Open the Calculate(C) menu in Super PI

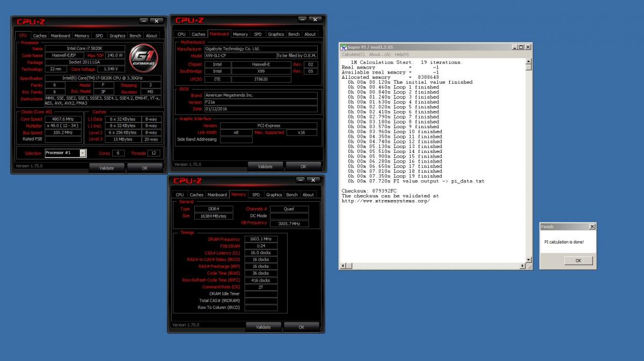(x=353, y=54)
